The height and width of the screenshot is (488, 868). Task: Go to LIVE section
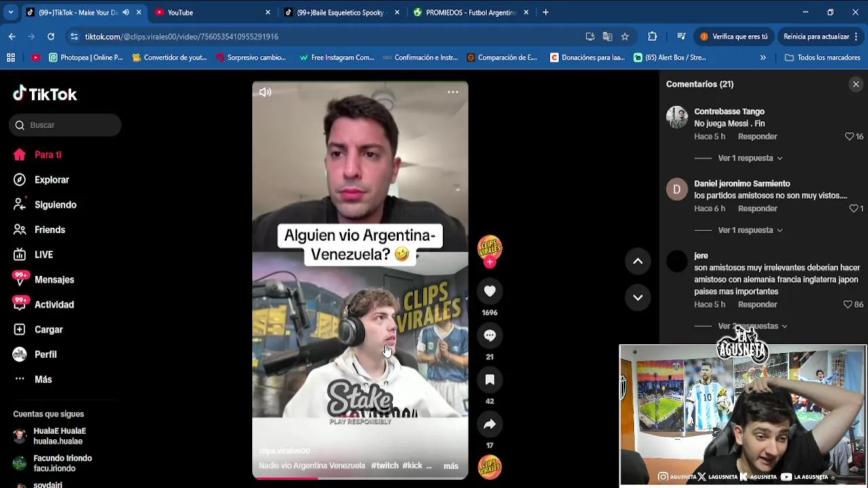point(34,255)
